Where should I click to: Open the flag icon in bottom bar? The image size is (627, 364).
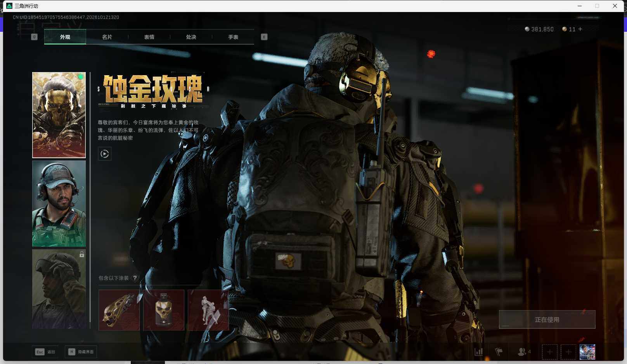[x=499, y=352]
